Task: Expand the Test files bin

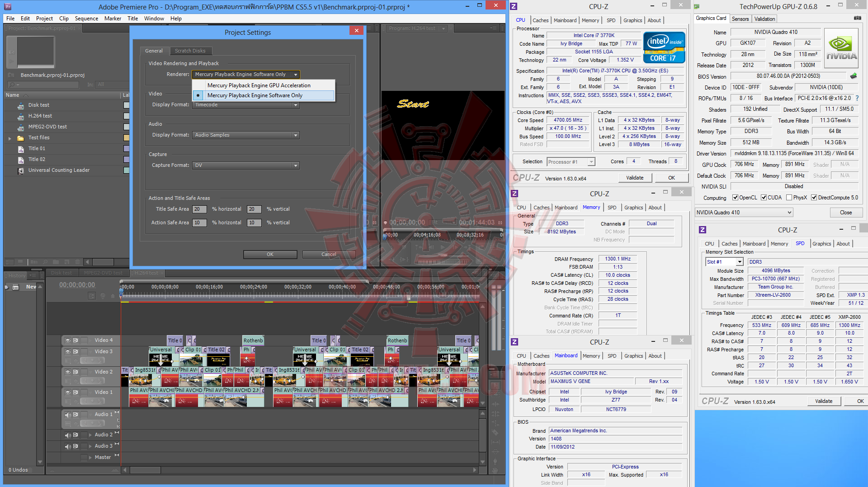Action: [9, 138]
